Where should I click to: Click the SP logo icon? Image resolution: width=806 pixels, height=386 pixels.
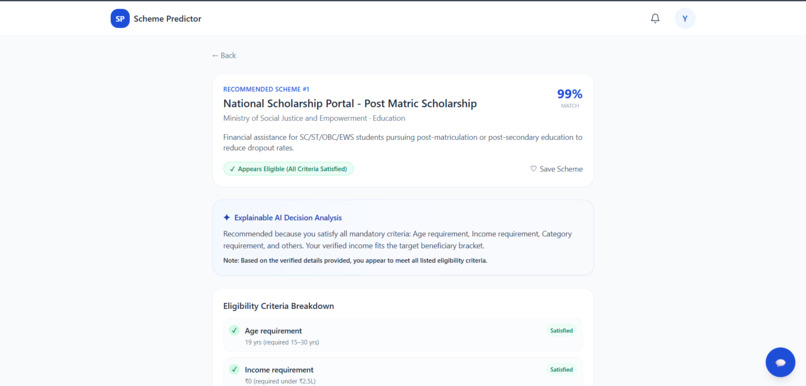[120, 19]
